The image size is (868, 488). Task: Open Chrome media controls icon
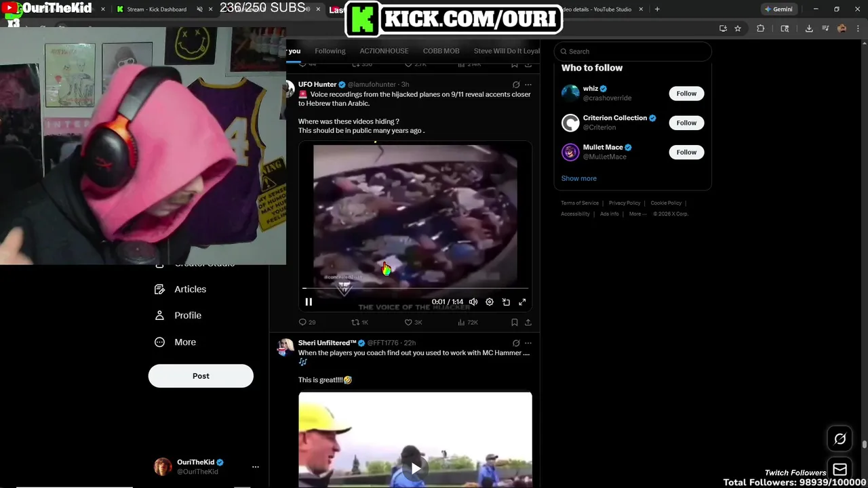pos(825,28)
